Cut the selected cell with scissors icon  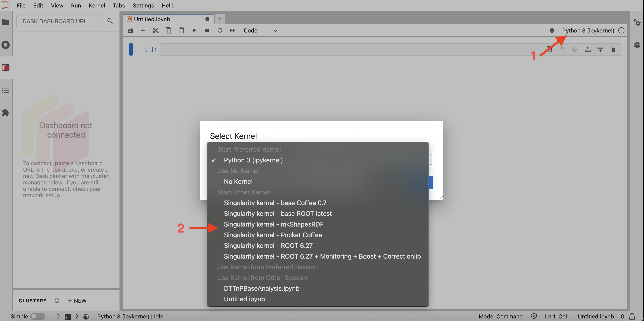click(156, 31)
